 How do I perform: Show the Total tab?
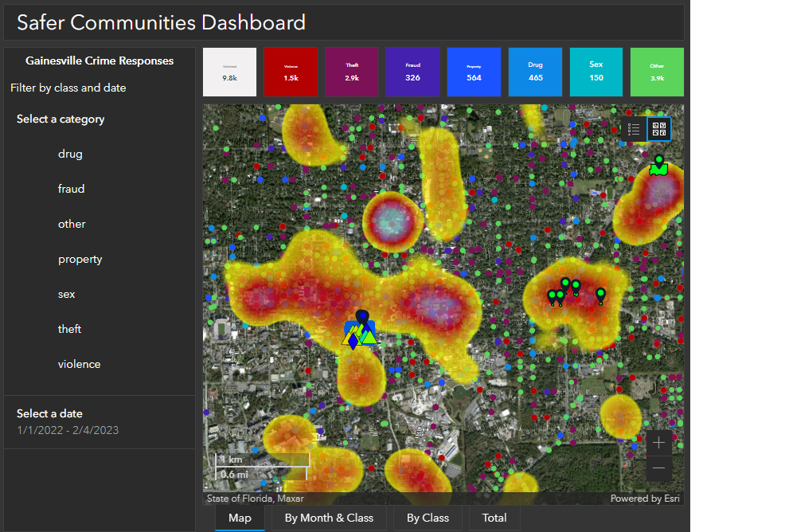click(494, 518)
